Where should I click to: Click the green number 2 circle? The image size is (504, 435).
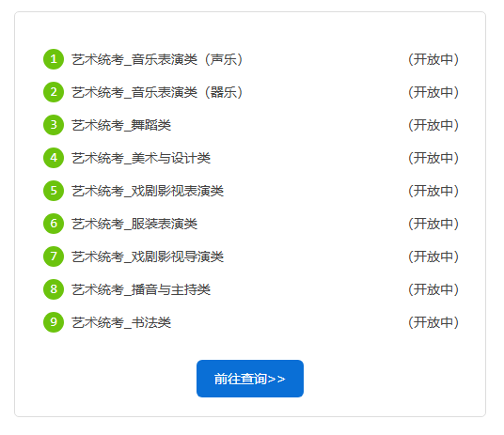pyautogui.click(x=54, y=92)
